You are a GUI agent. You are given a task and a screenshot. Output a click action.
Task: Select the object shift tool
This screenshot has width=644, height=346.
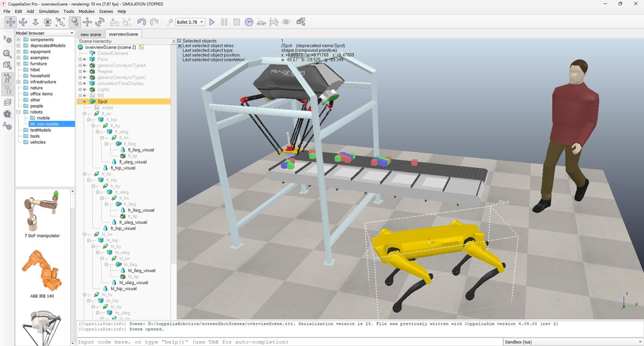coord(87,22)
